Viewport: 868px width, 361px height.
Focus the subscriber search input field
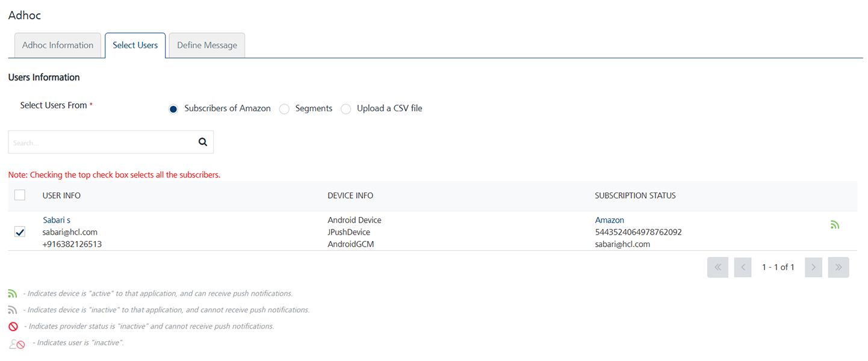(x=102, y=143)
